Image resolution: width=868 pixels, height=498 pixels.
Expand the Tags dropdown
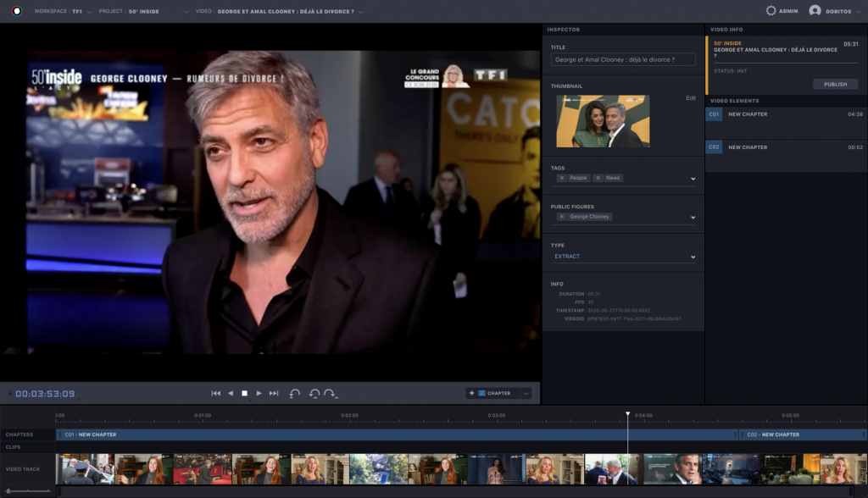(x=693, y=179)
